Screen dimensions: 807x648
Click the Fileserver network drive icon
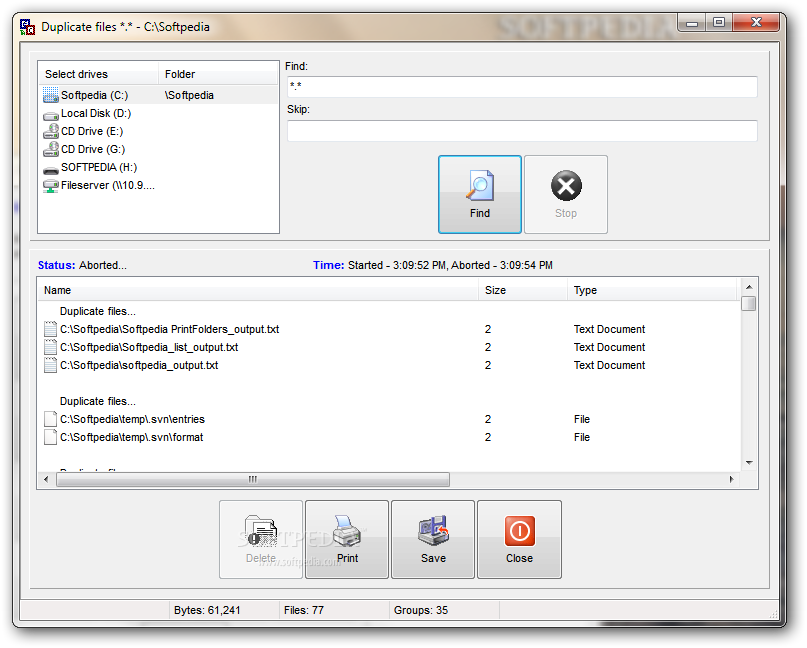pos(50,186)
